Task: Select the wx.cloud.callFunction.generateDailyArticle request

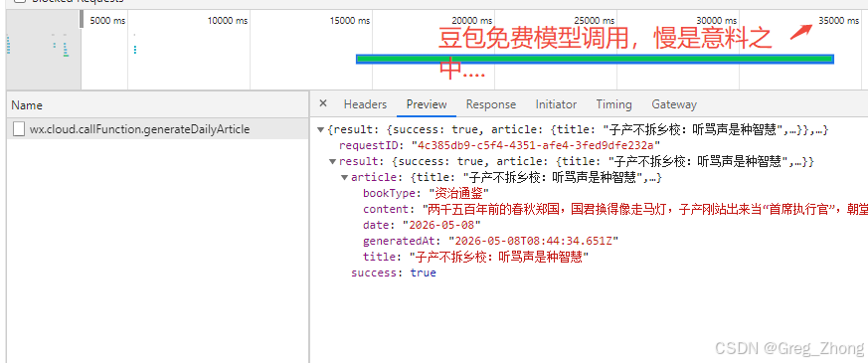Action: point(158,129)
